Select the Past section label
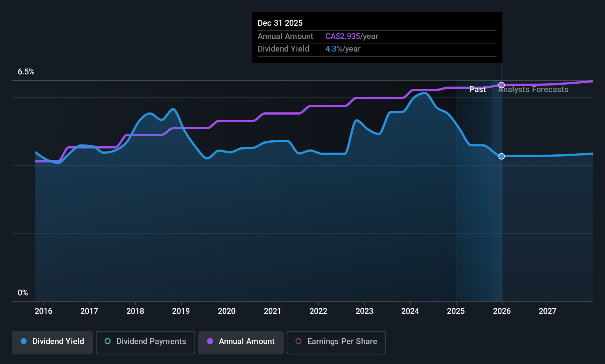Screen dimensions: 605x364 coord(478,89)
